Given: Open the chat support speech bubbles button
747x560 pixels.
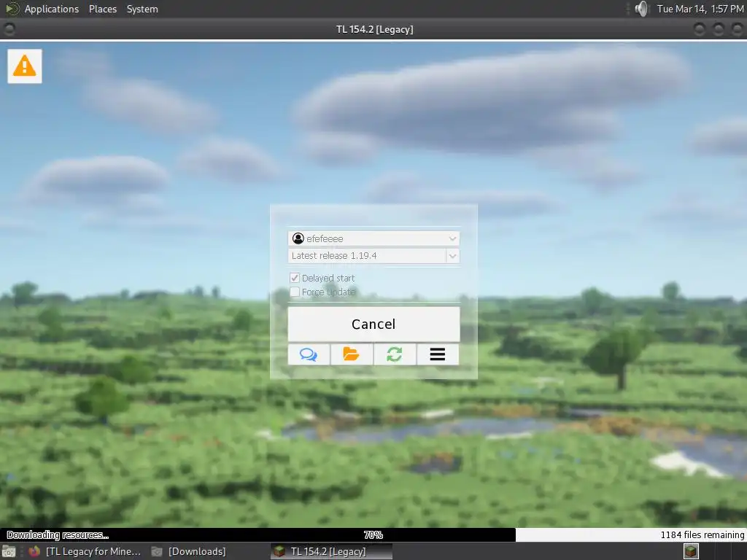Looking at the screenshot, I should (309, 354).
